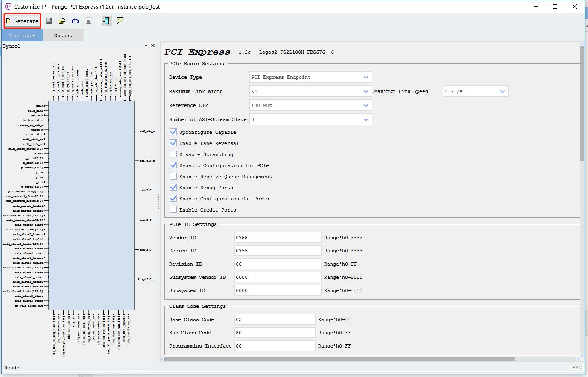Click the Generate button in toolbar
The width and height of the screenshot is (588, 377).
pos(22,21)
